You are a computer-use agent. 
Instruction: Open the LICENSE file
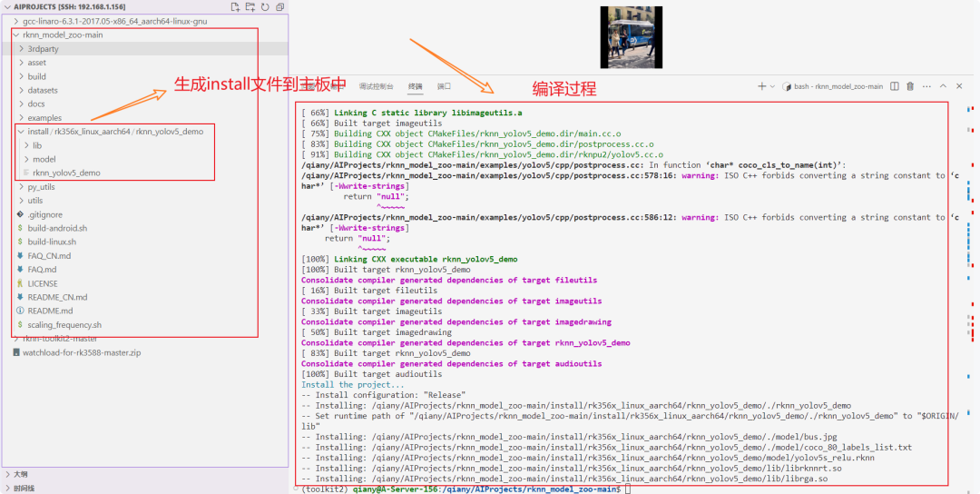pyautogui.click(x=43, y=283)
